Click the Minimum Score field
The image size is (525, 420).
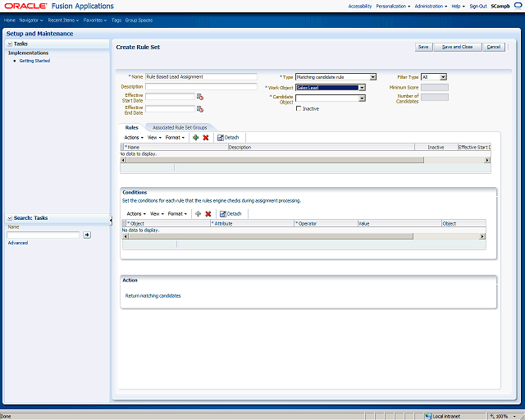tap(435, 88)
